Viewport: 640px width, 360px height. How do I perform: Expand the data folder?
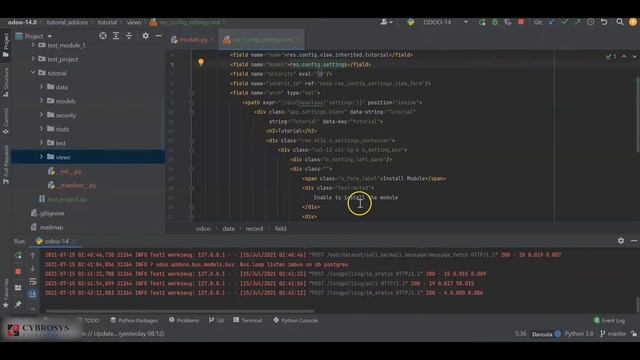tap(41, 87)
